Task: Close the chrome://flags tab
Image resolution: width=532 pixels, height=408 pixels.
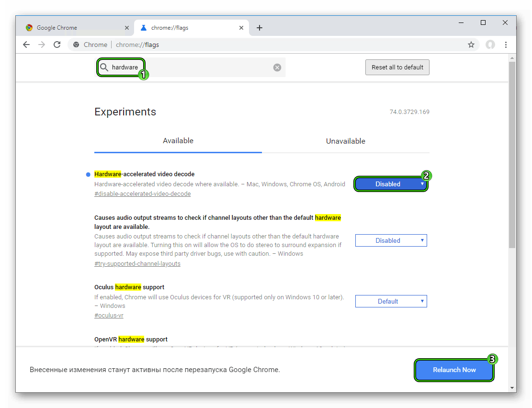Action: (x=241, y=28)
